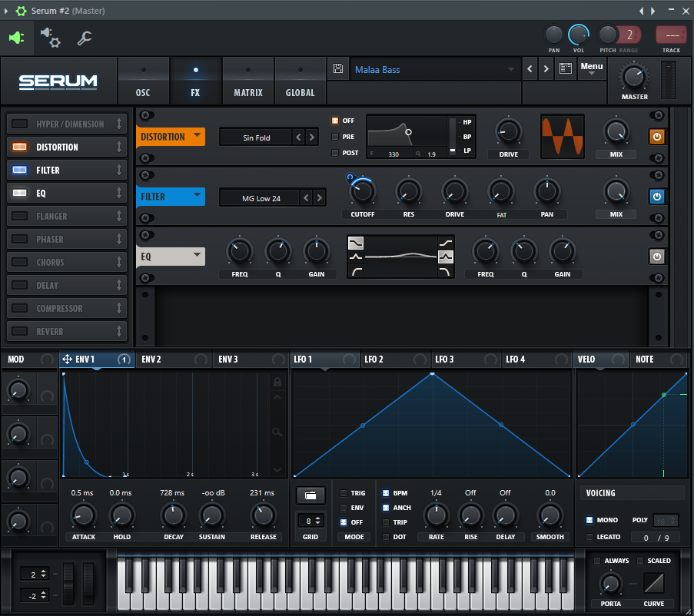Viewport: 694px width, 616px height.
Task: Select the Delay effect in rack list
Action: coord(67,285)
